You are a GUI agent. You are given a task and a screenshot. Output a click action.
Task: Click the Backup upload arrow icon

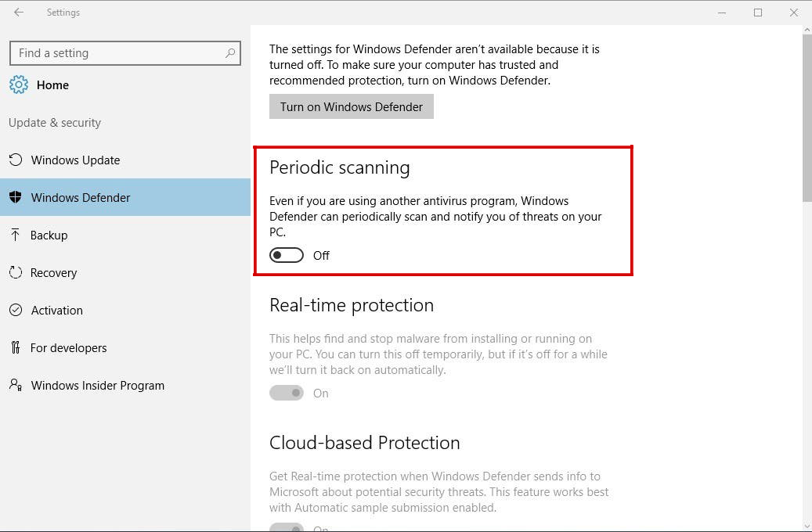click(x=16, y=235)
